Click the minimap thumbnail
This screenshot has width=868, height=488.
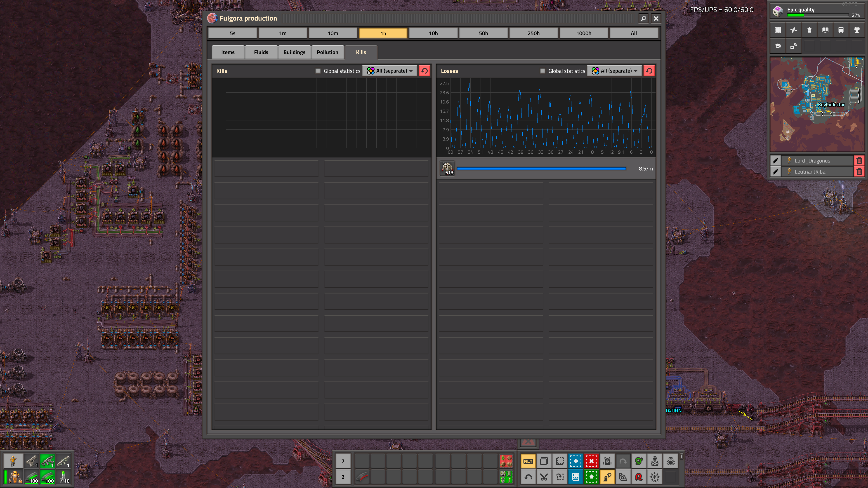tap(817, 104)
